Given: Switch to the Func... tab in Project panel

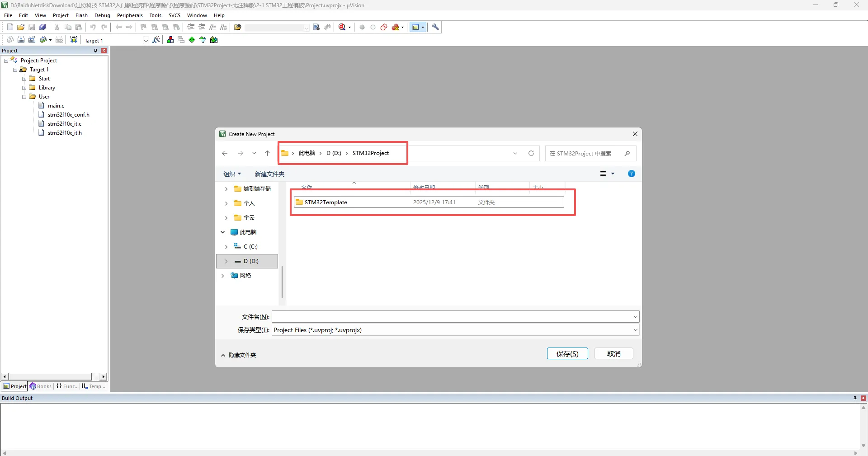Looking at the screenshot, I should (67, 386).
